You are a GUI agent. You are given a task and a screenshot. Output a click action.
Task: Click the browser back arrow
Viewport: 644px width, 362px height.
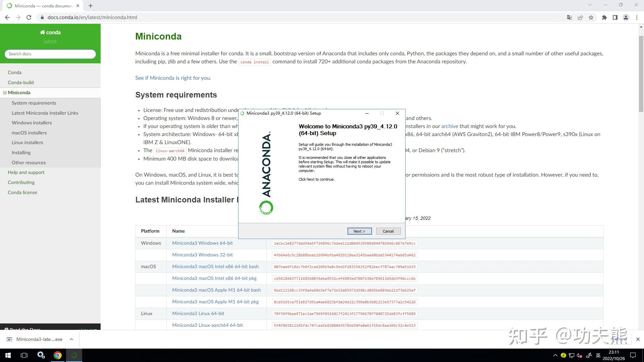[x=7, y=17]
